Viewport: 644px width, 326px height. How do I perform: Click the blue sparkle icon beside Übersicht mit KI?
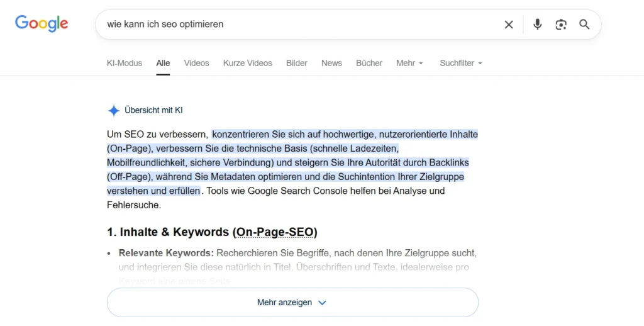click(114, 111)
